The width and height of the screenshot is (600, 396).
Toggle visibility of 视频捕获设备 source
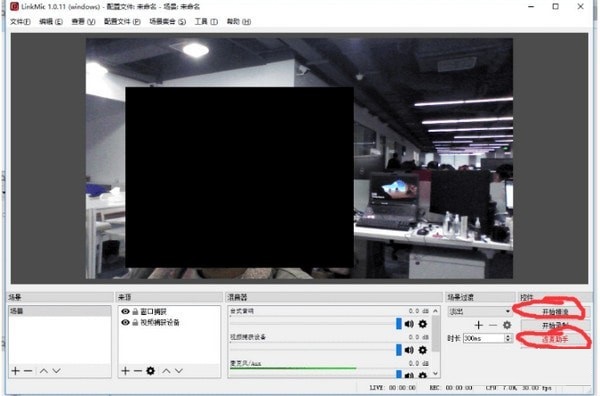125,323
